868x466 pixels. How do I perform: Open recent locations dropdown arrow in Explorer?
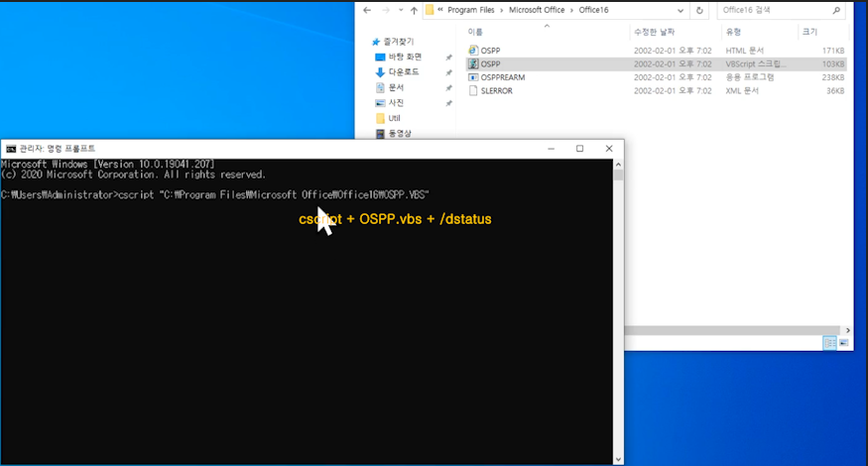(401, 10)
